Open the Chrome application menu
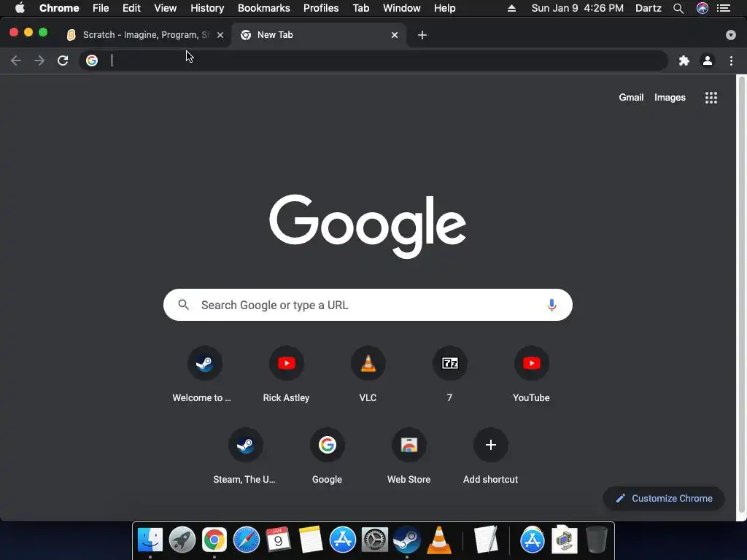 pyautogui.click(x=59, y=8)
